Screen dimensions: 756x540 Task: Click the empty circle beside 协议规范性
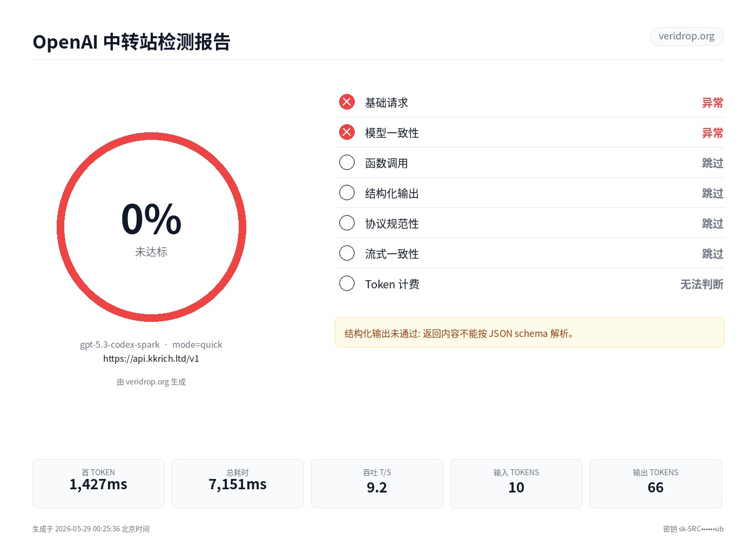point(347,223)
